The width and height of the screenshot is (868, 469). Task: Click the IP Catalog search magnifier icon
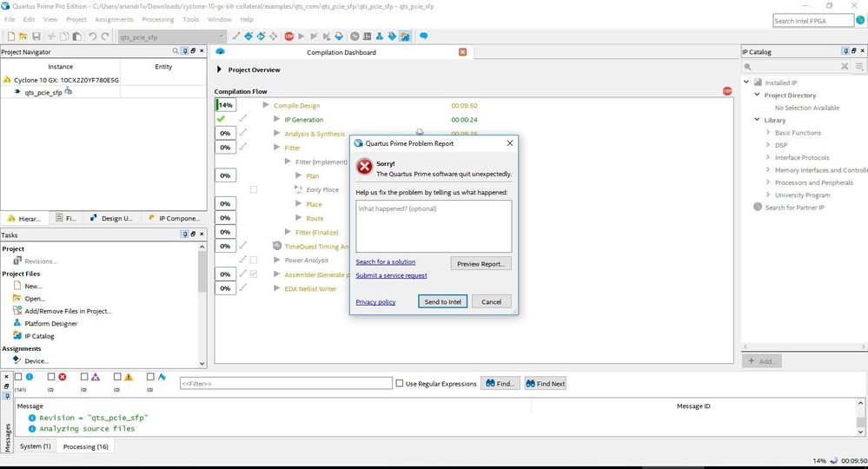coord(748,66)
